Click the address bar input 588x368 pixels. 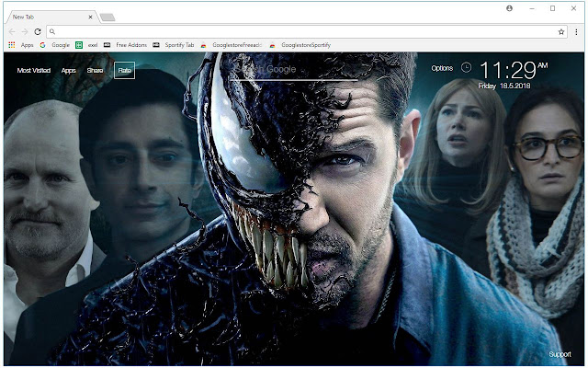pos(306,32)
